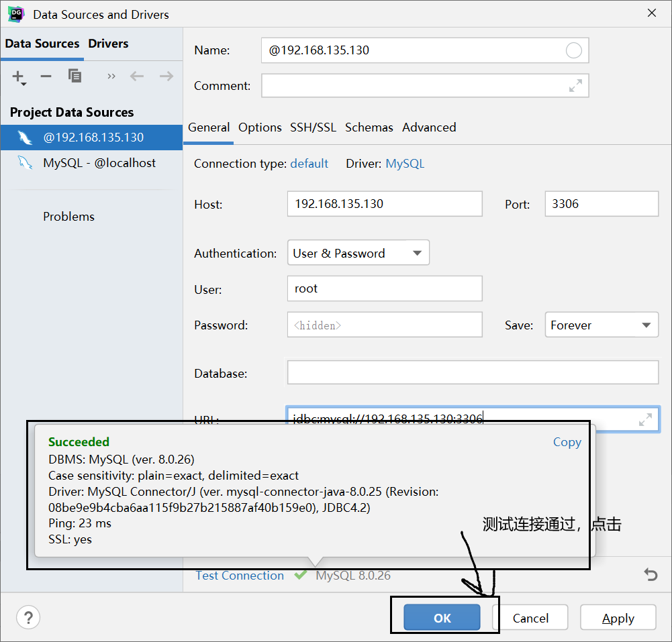Click MySQL icon of @192.168.135.130 source
The width and height of the screenshot is (672, 642).
pos(25,138)
